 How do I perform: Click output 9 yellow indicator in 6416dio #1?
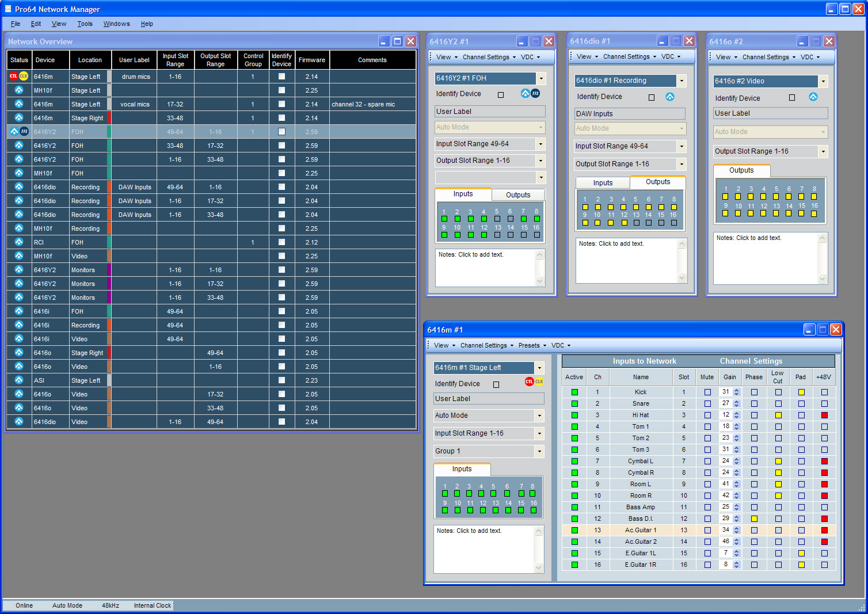[x=585, y=222]
